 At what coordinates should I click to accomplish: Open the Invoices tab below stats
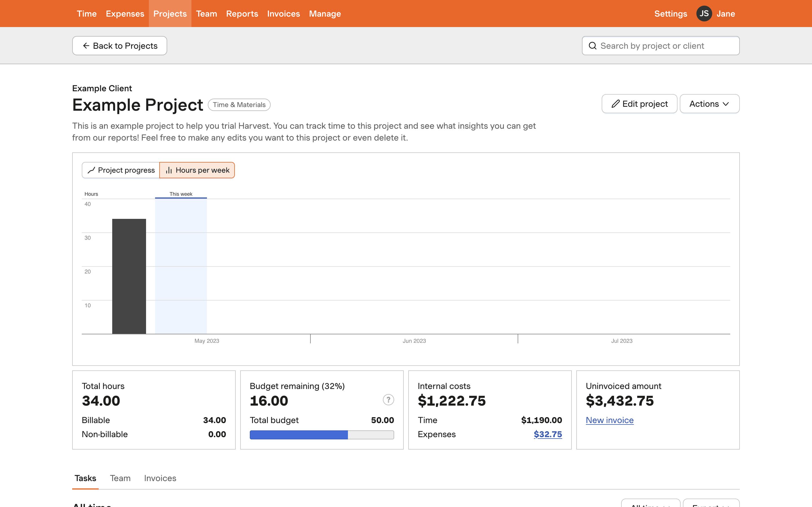[160, 478]
